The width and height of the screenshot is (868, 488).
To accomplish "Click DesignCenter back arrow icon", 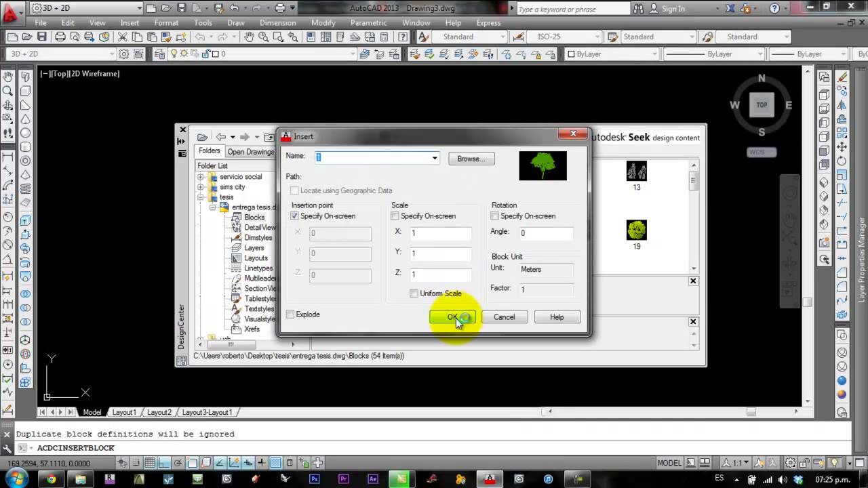I will [220, 137].
